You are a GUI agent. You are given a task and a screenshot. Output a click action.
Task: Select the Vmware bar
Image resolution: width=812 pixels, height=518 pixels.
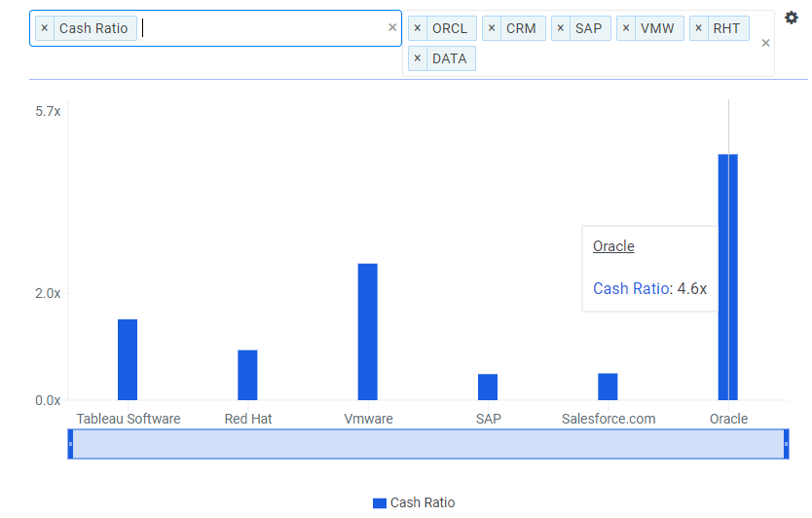pyautogui.click(x=368, y=331)
